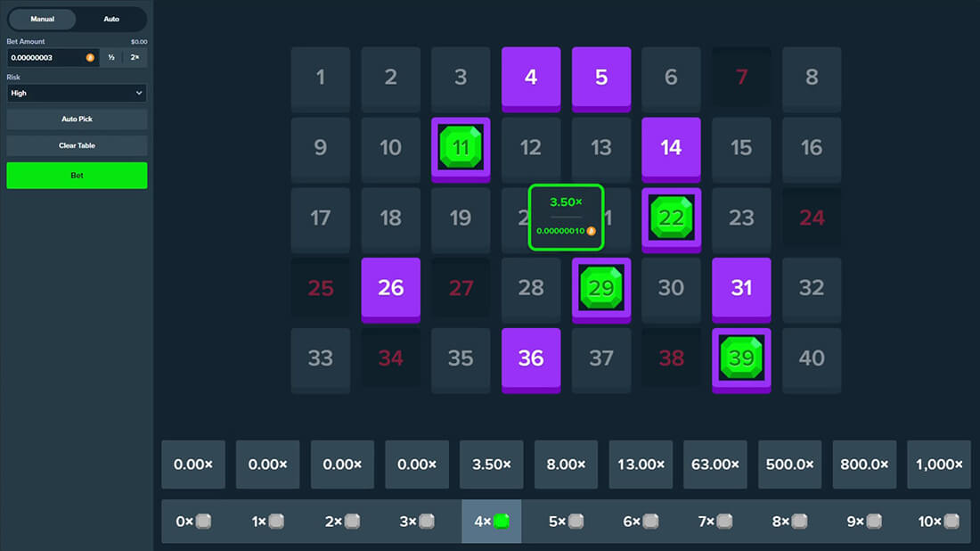The image size is (980, 551).
Task: Select the Manual tab
Action: [43, 19]
